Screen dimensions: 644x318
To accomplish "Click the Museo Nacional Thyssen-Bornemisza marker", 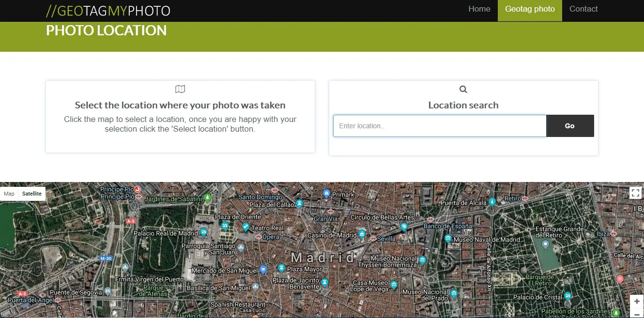I will pyautogui.click(x=423, y=260).
